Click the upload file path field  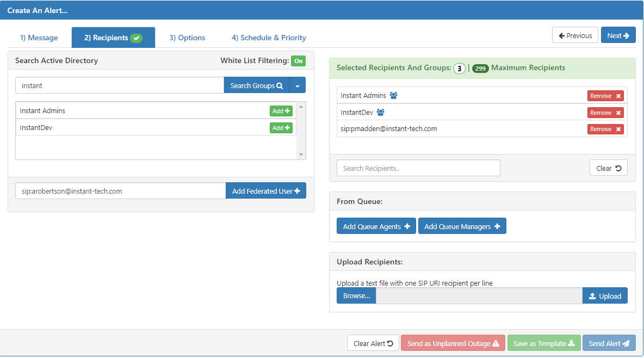479,296
